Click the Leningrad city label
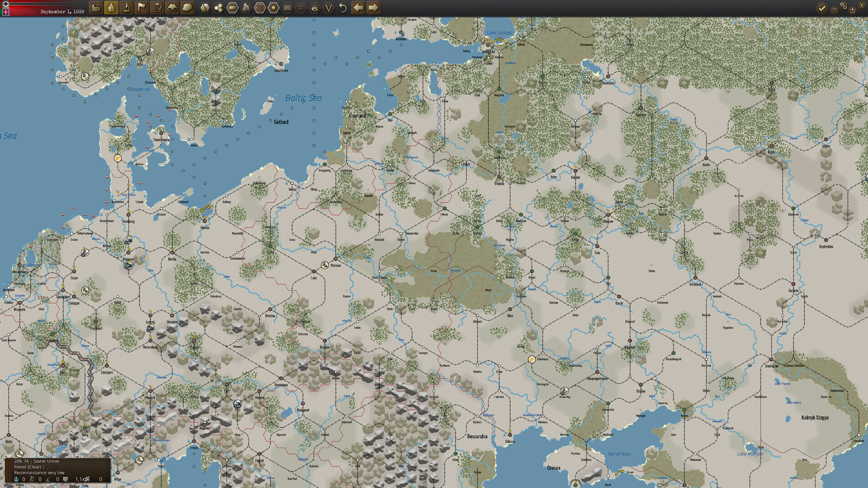Viewport: 868px width, 488px height. coord(489,52)
